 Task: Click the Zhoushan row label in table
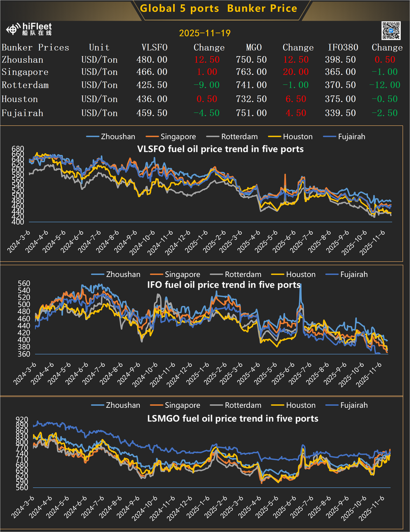pyautogui.click(x=23, y=60)
